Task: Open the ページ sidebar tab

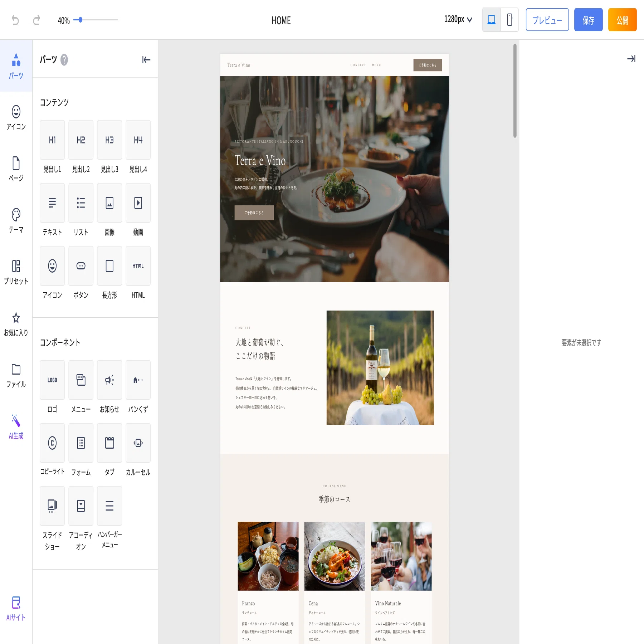Action: tap(16, 169)
